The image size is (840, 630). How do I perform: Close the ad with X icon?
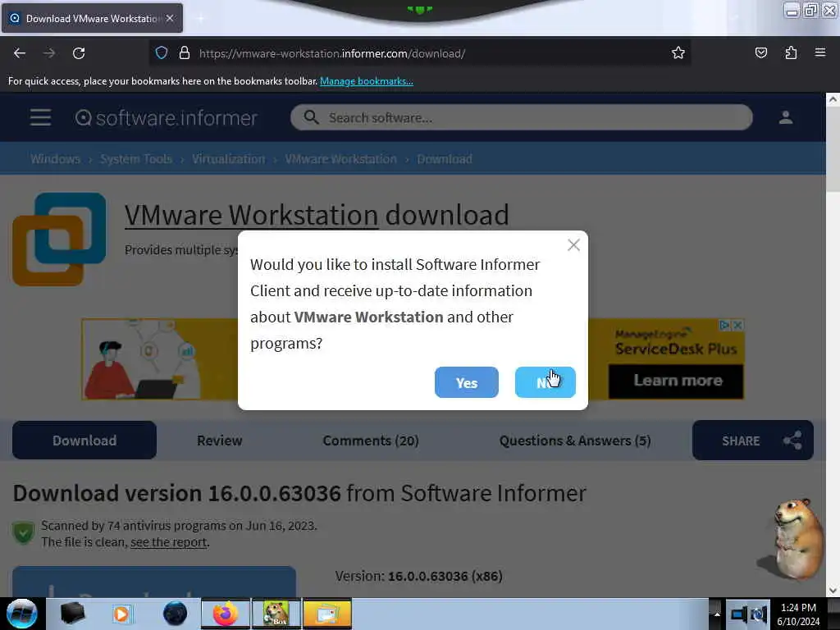pyautogui.click(x=737, y=325)
